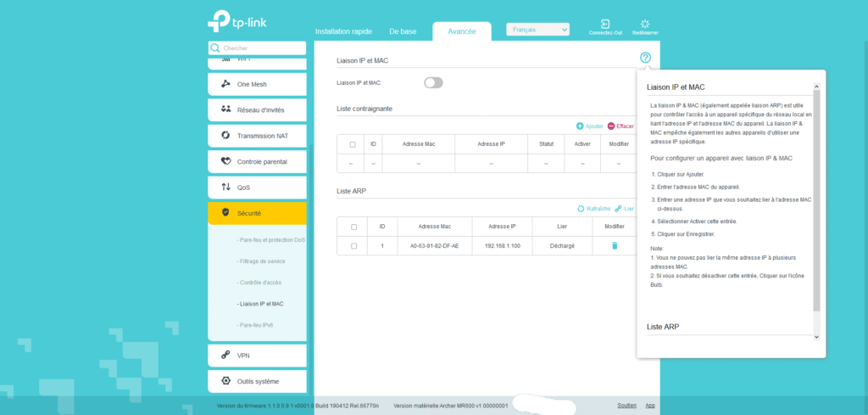
Task: Open the Installation rapide tab
Action: (x=343, y=31)
